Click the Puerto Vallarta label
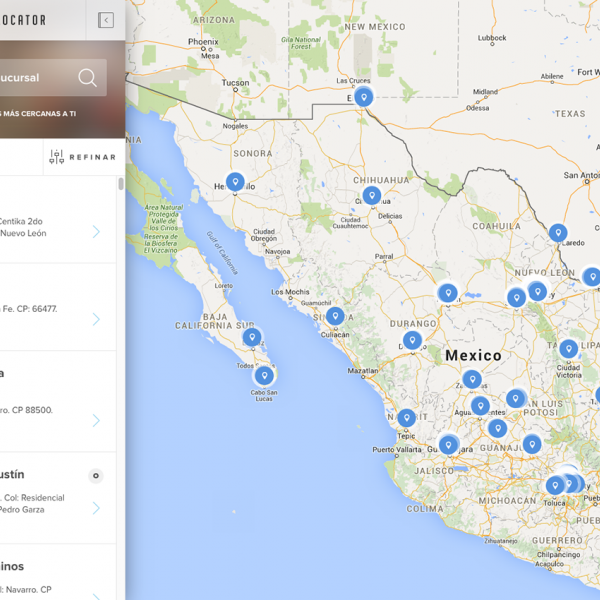 pos(397,450)
